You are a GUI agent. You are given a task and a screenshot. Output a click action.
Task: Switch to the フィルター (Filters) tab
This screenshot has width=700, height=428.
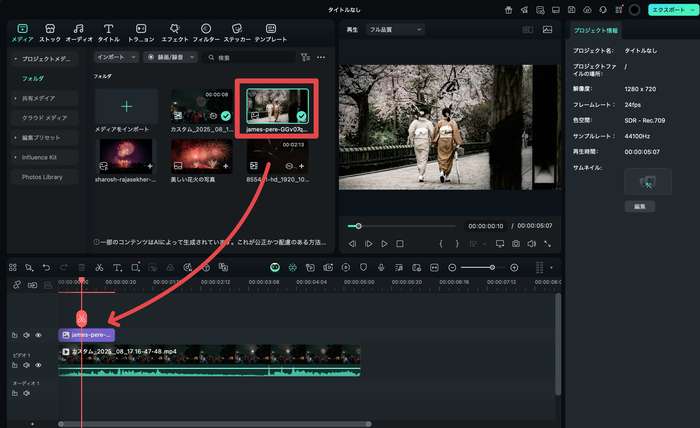pyautogui.click(x=206, y=33)
